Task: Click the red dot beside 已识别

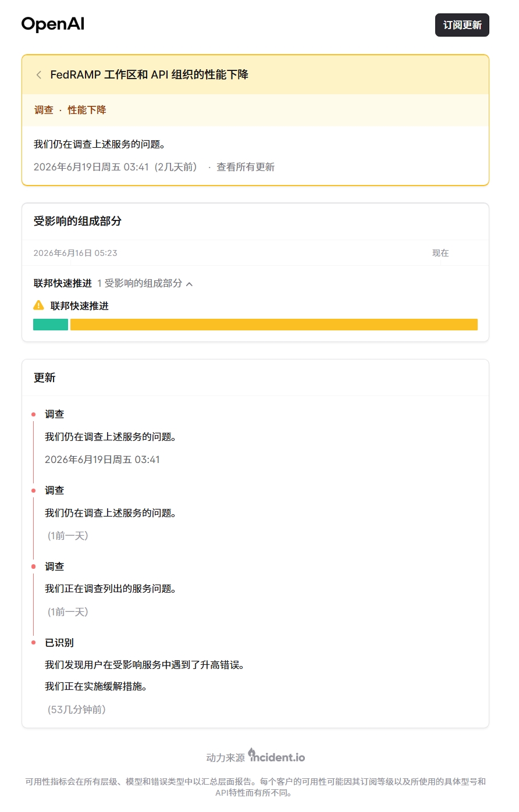Action: pyautogui.click(x=34, y=643)
